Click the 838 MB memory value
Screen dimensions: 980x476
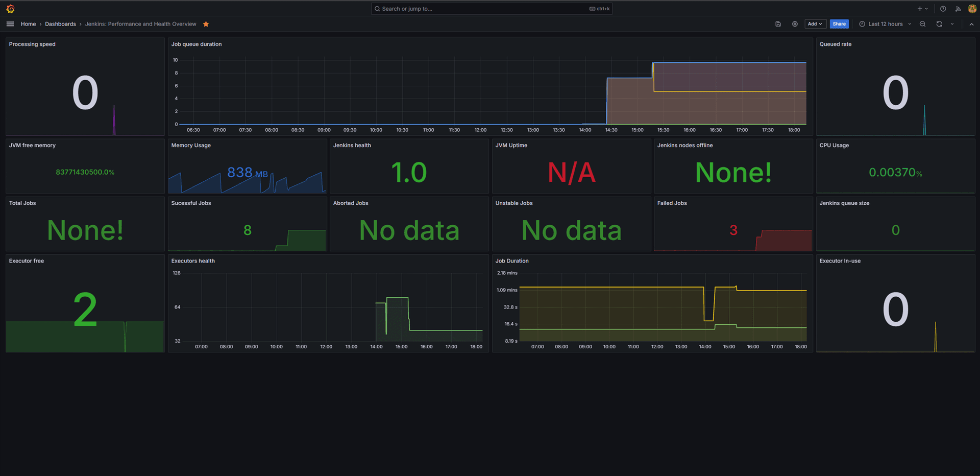(248, 173)
